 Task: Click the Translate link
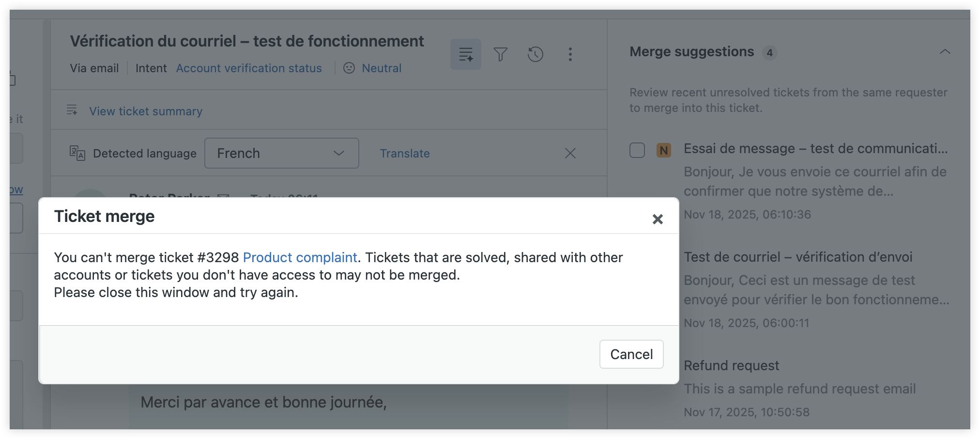click(x=404, y=154)
